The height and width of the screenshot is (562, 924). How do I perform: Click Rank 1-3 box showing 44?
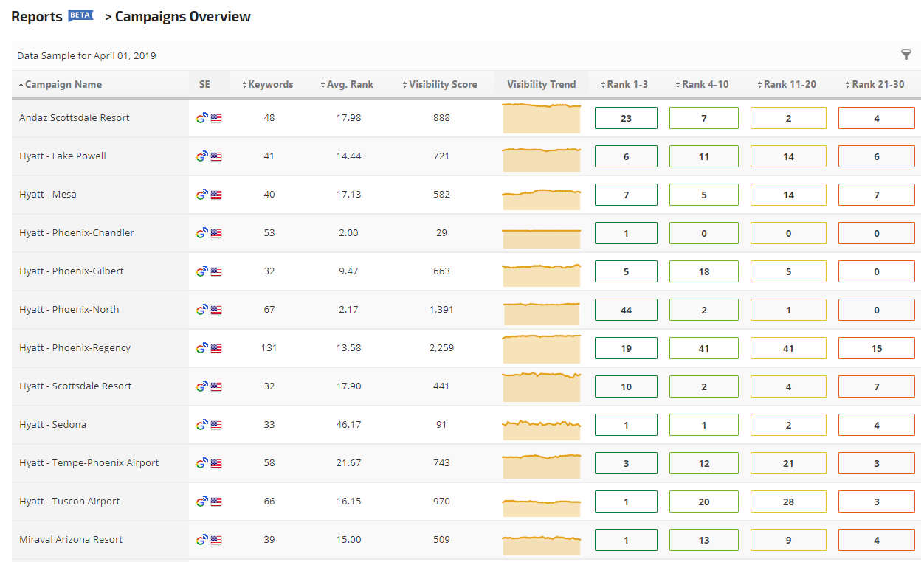pos(626,310)
